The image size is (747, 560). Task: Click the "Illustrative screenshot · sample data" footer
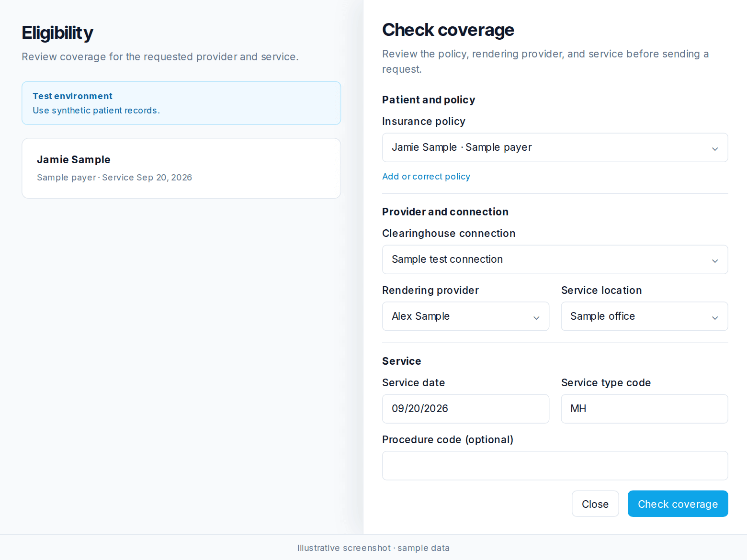pos(373,548)
